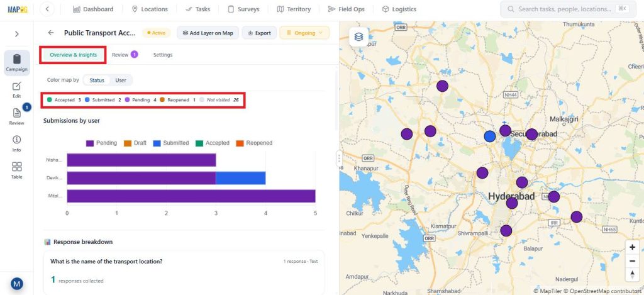
Task: Open the Logistics menu
Action: click(399, 9)
